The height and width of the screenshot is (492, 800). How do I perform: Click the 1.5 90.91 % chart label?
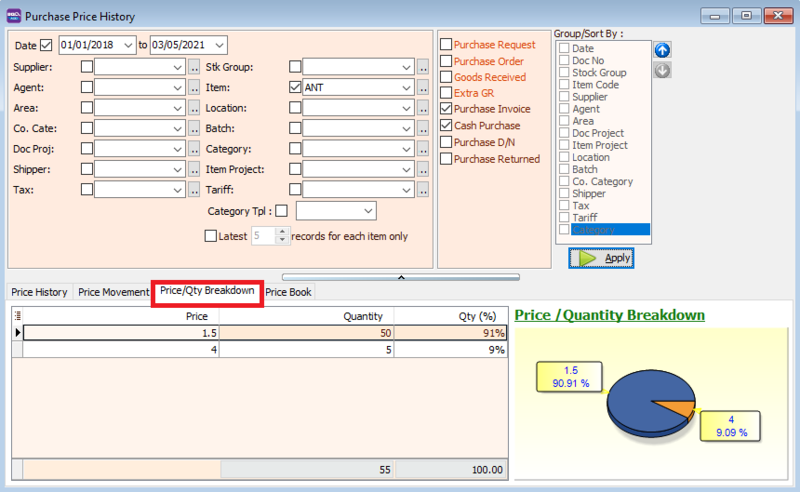coord(569,377)
